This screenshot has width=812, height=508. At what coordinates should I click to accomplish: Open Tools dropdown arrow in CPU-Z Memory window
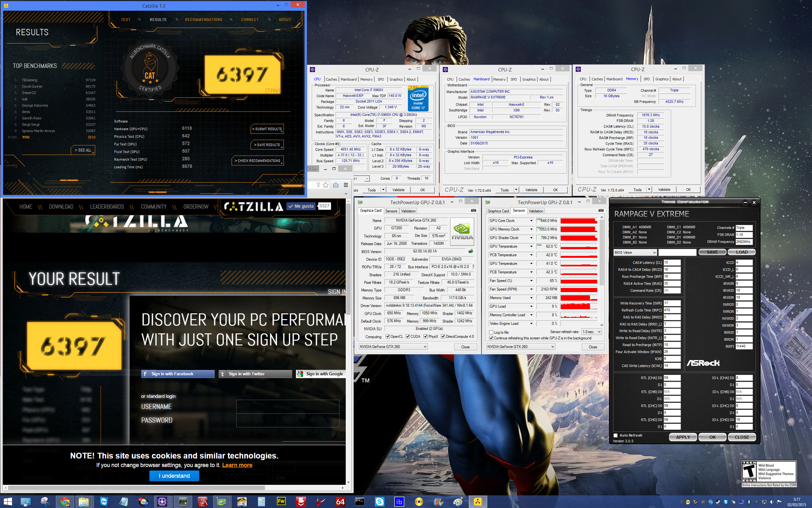tap(649, 190)
